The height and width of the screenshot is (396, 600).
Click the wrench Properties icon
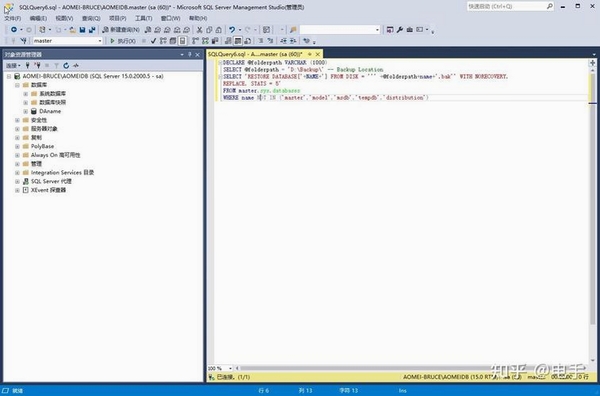point(399,30)
